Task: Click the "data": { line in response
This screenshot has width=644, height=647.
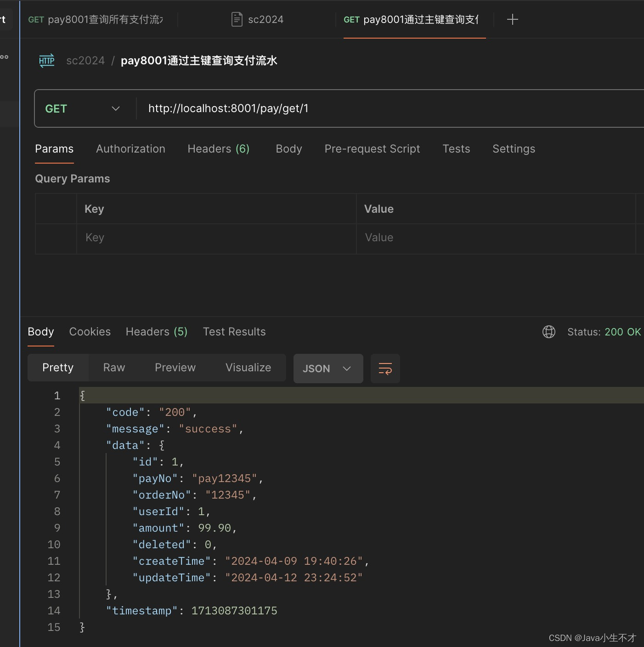Action: click(135, 445)
